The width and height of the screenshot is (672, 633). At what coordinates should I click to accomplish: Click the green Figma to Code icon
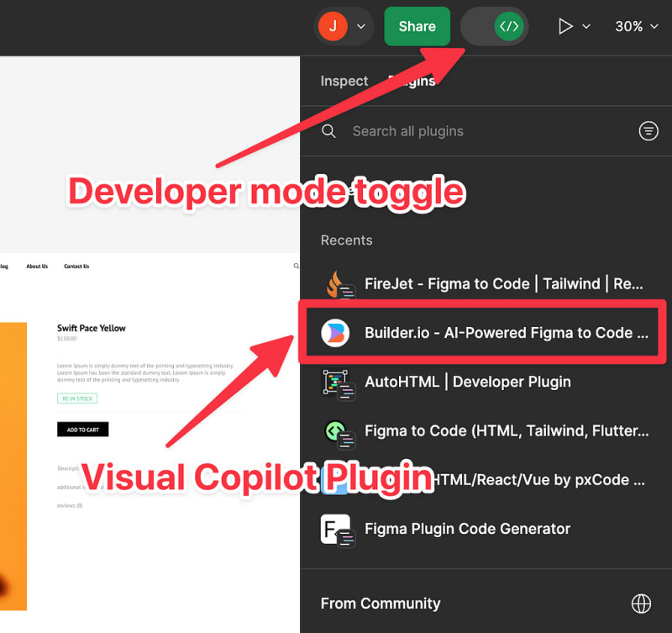pyautogui.click(x=339, y=433)
